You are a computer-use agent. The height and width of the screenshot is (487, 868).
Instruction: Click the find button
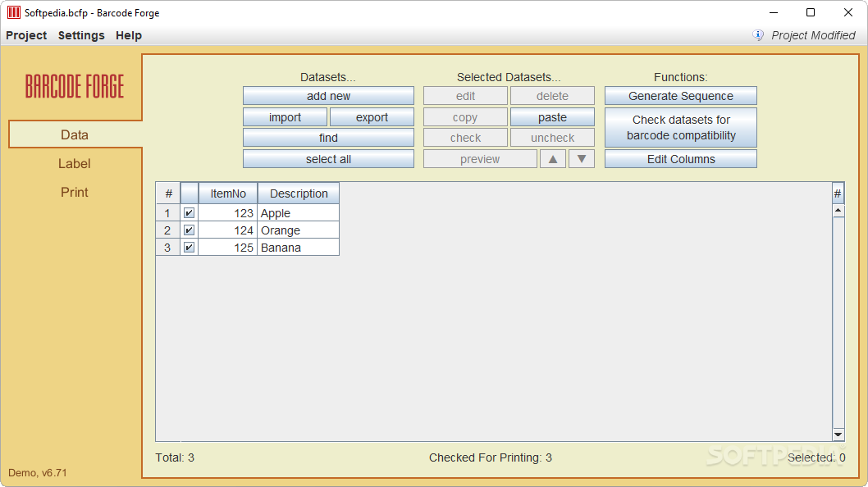click(328, 138)
